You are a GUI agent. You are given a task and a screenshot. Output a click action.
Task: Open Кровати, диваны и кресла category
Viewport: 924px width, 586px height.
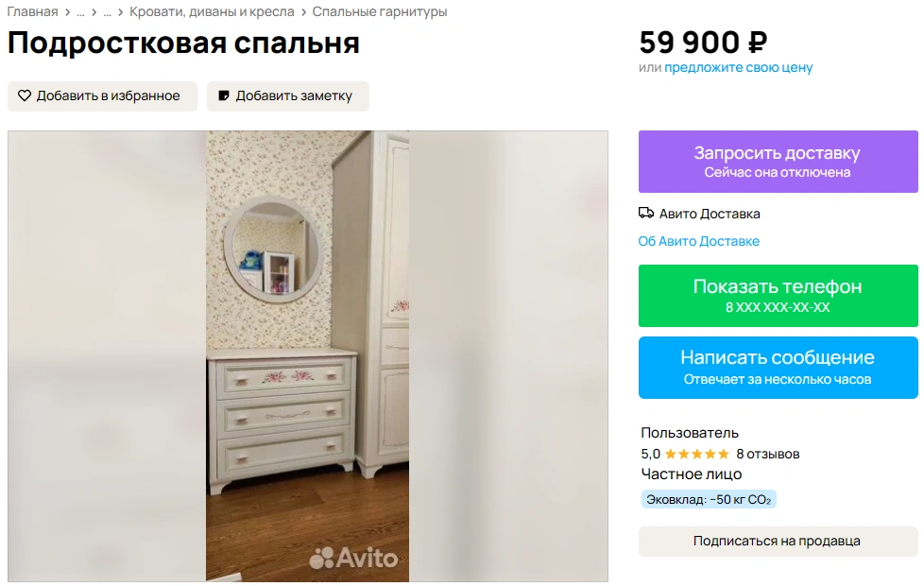coord(212,11)
